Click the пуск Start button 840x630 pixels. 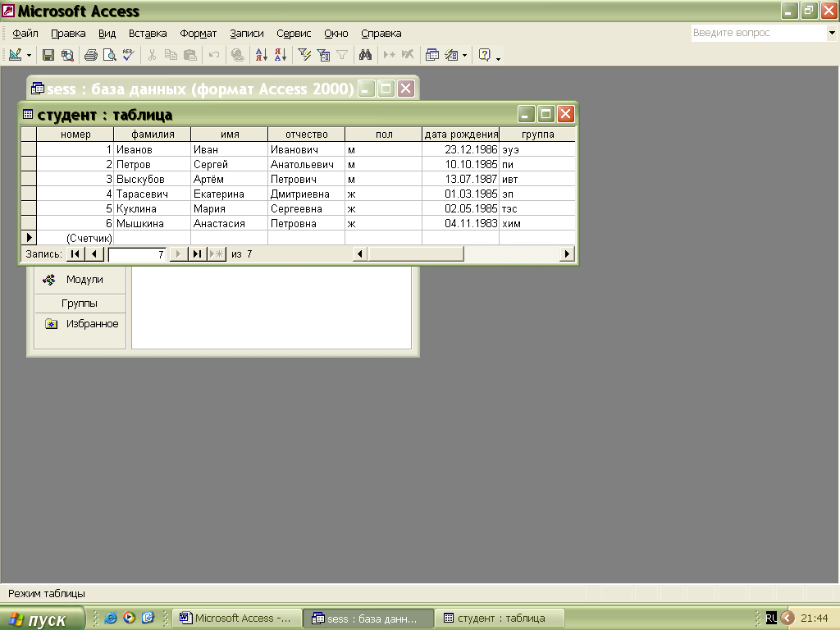tap(42, 619)
